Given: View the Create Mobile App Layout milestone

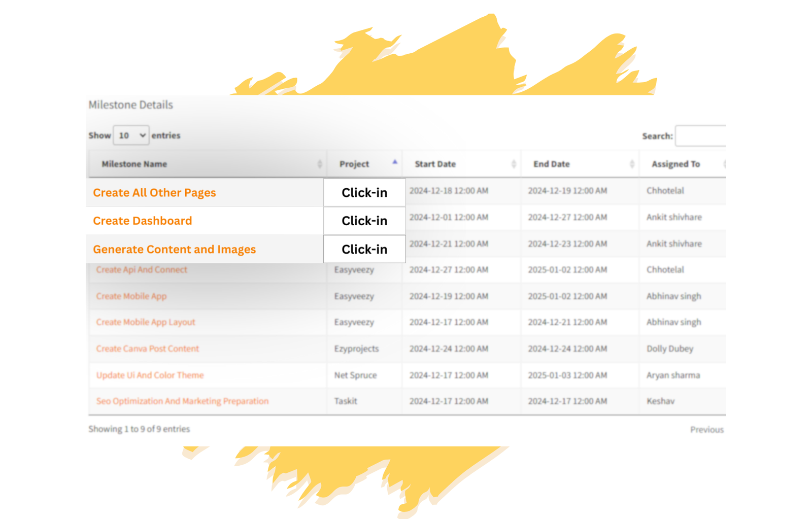Looking at the screenshot, I should point(146,322).
